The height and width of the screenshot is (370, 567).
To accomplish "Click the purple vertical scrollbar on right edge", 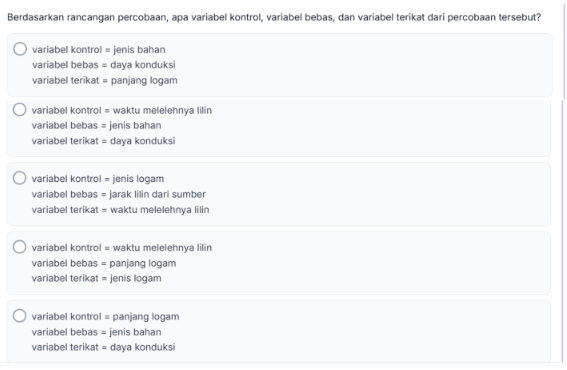I will [x=563, y=181].
